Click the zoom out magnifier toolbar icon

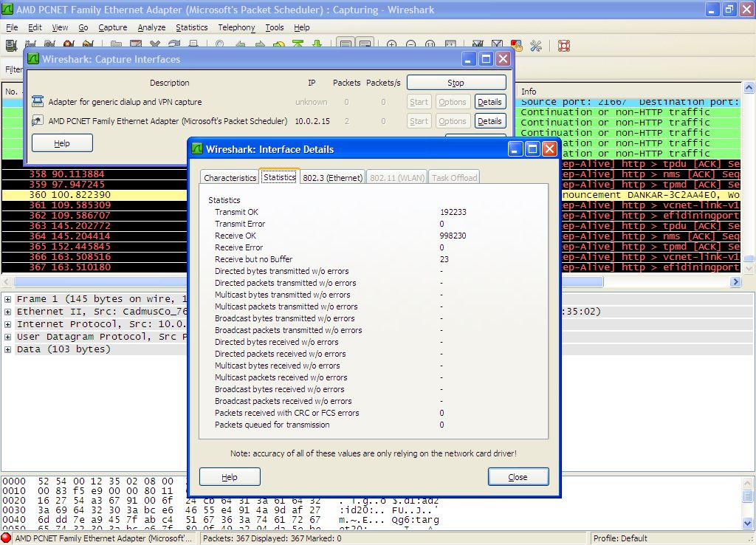click(x=410, y=45)
